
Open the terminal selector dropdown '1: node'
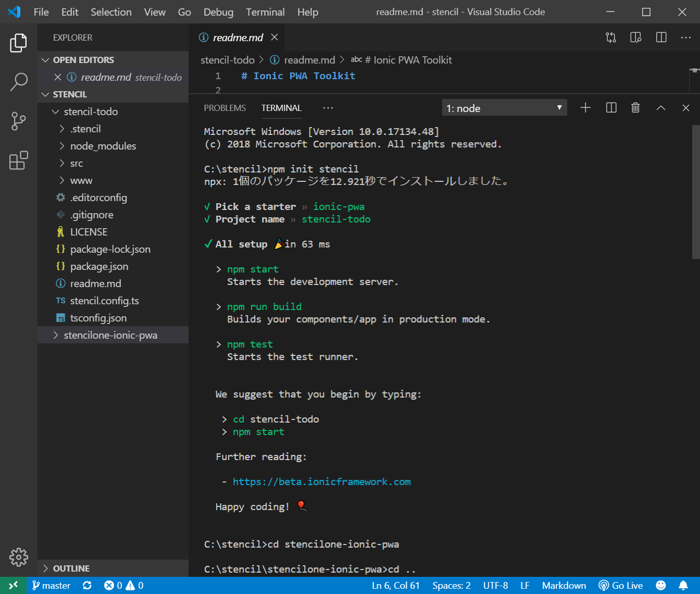pos(504,108)
